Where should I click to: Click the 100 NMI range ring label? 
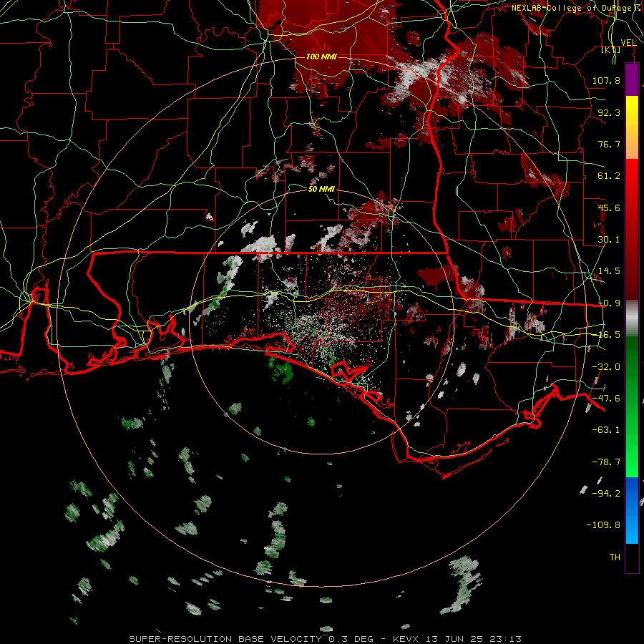click(x=321, y=57)
